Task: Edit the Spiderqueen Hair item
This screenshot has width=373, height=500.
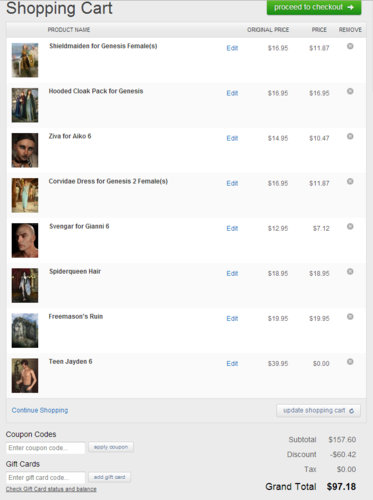Action: pos(232,273)
